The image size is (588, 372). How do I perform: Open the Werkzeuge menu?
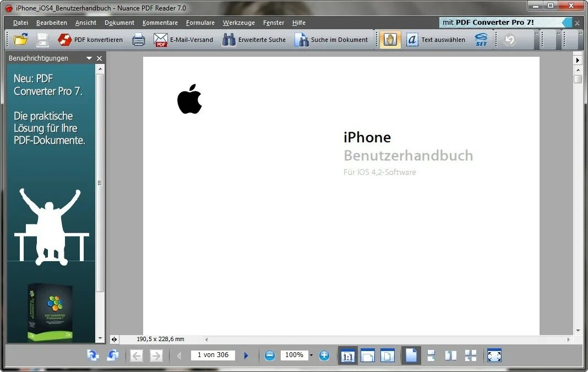(239, 23)
